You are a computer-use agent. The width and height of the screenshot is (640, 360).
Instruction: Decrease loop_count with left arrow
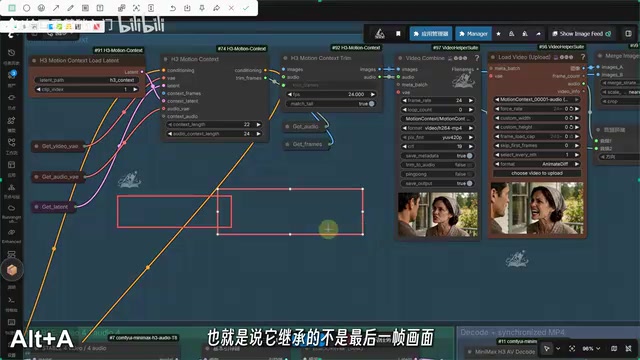404,110
